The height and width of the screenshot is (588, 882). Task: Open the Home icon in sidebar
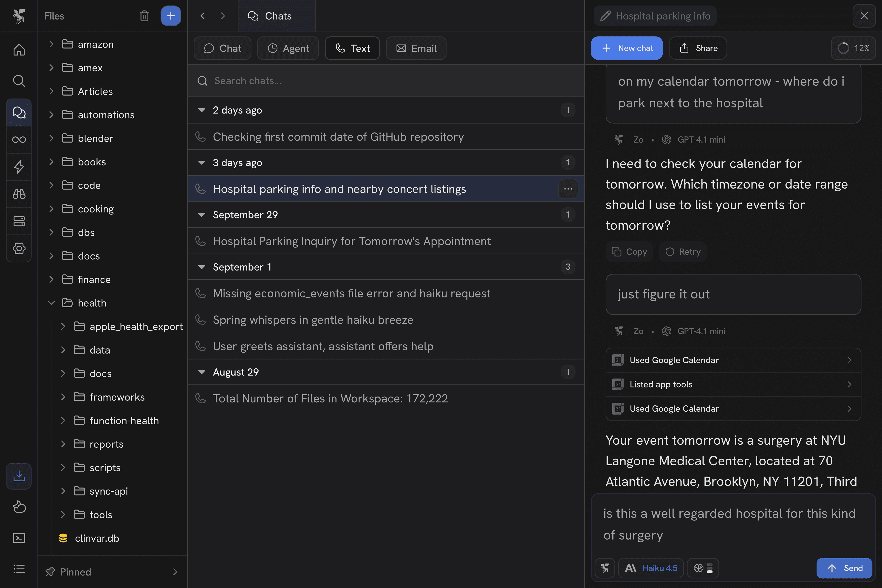coord(19,50)
